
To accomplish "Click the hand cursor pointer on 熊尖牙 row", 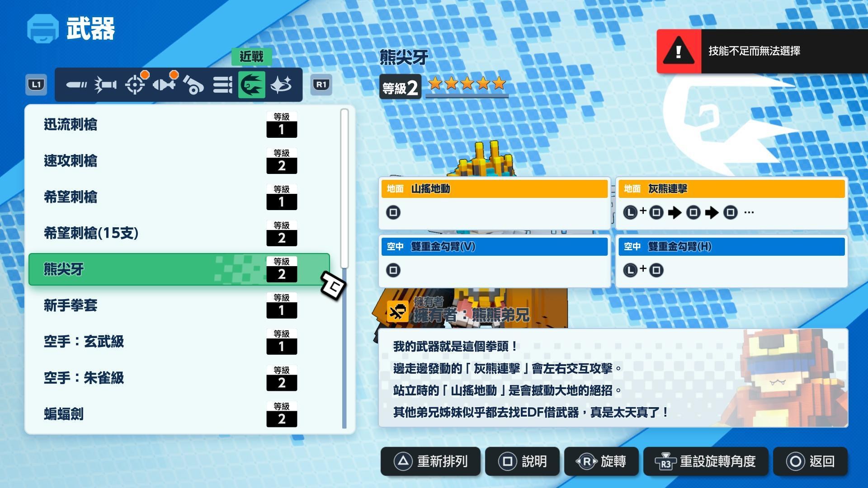I will (333, 285).
